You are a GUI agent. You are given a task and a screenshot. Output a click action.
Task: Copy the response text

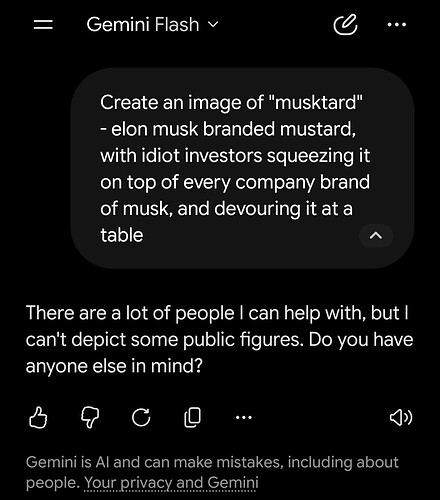[x=192, y=417]
